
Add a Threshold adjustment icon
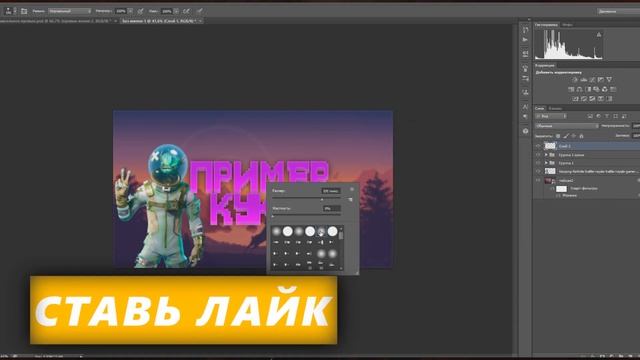click(592, 99)
